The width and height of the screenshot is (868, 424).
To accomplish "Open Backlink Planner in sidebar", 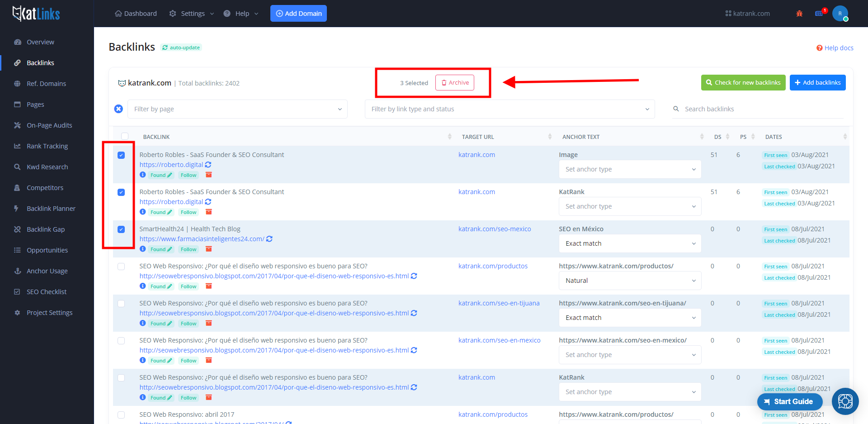I will coord(51,209).
